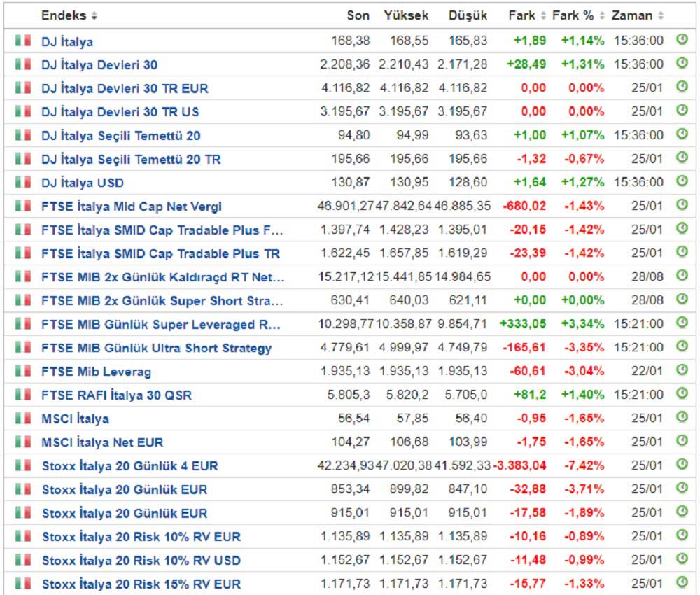The width and height of the screenshot is (700, 595).
Task: Click clock icon for DJ İtalya USD
Action: (682, 181)
